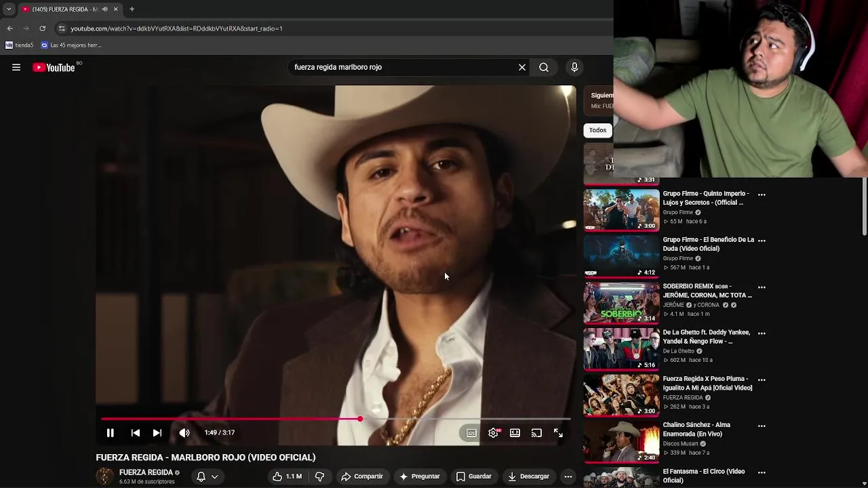Open El Beneficio De La Duda video title
Viewport: 868px width, 488px height.
(708, 244)
